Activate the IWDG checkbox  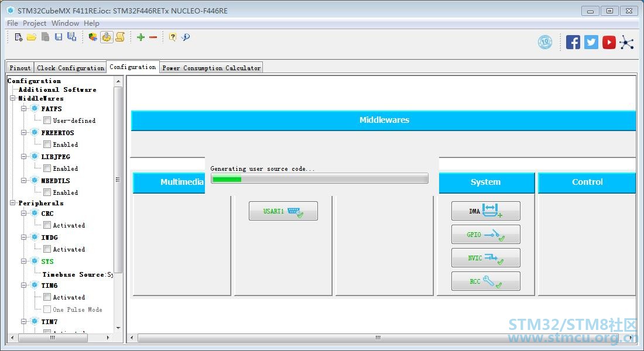click(x=47, y=249)
